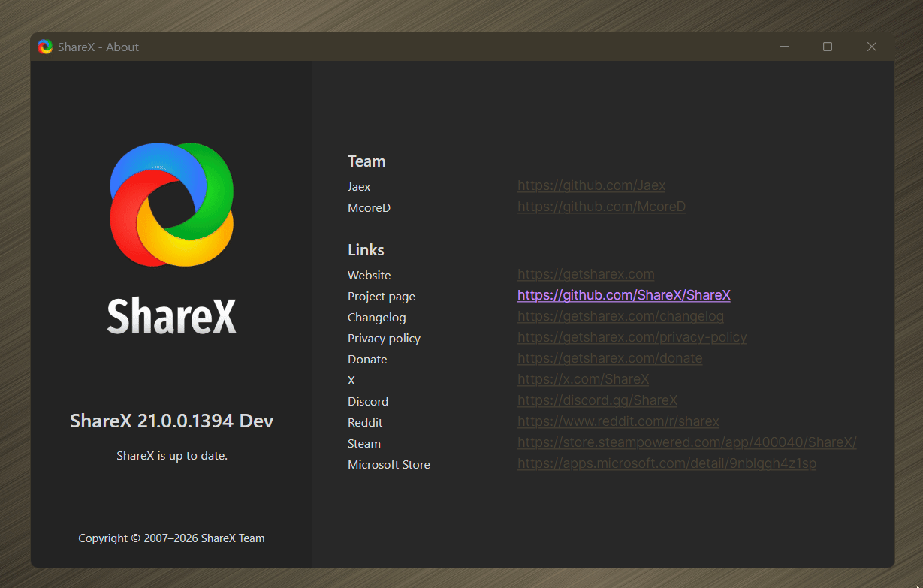The width and height of the screenshot is (923, 588).
Task: Click the large ShareX logo image
Action: [x=172, y=204]
